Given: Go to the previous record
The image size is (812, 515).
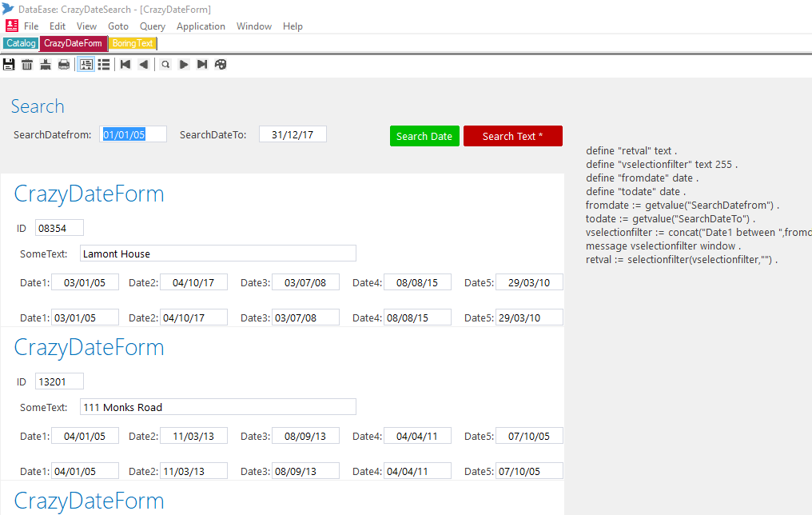Looking at the screenshot, I should (x=143, y=64).
